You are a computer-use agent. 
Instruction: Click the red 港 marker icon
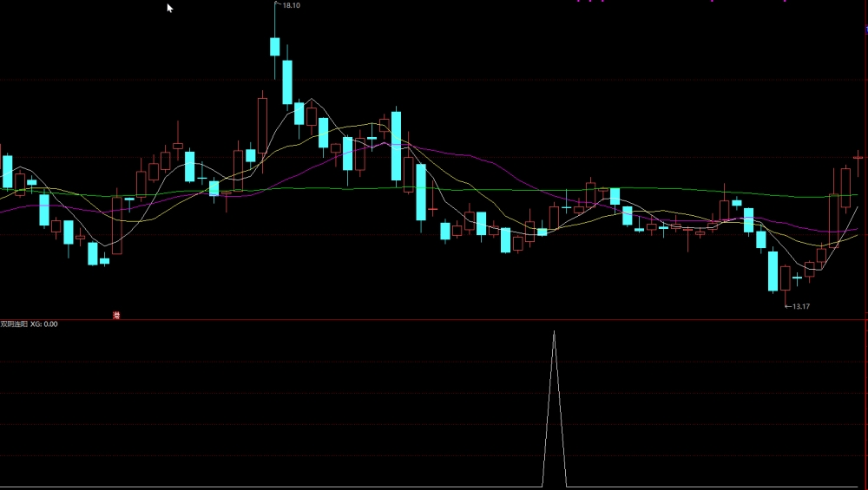click(116, 315)
